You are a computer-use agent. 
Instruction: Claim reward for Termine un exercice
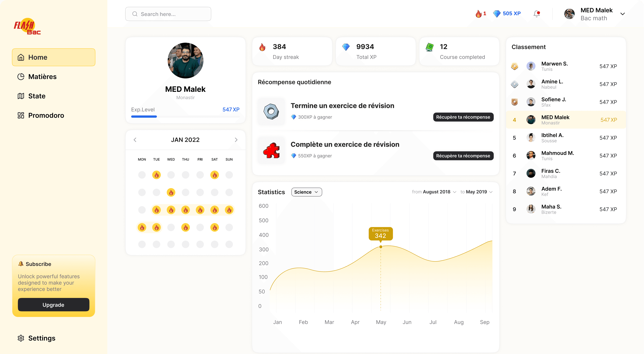point(463,117)
